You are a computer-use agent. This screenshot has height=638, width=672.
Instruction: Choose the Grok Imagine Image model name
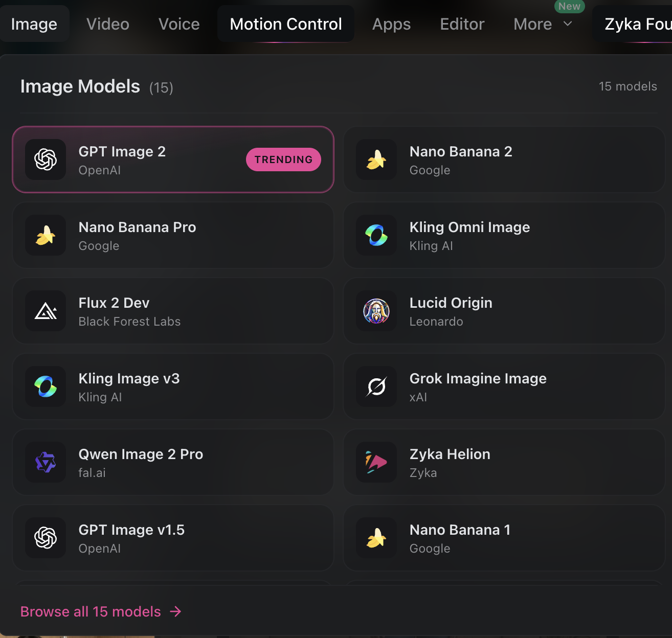(478, 379)
